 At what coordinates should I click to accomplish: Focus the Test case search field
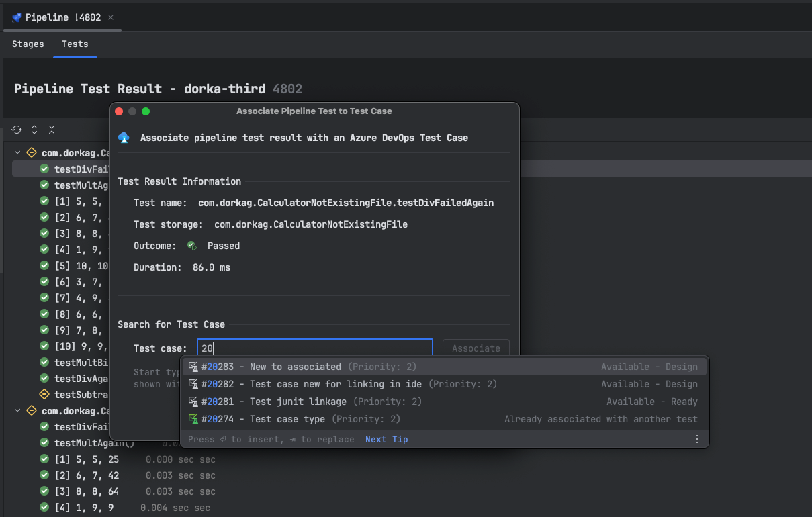coord(315,348)
